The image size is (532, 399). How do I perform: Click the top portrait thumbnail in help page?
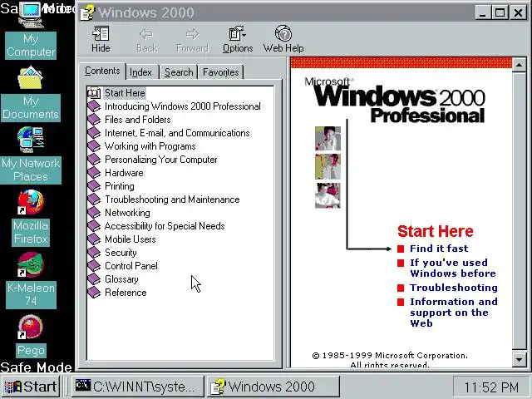pyautogui.click(x=328, y=139)
